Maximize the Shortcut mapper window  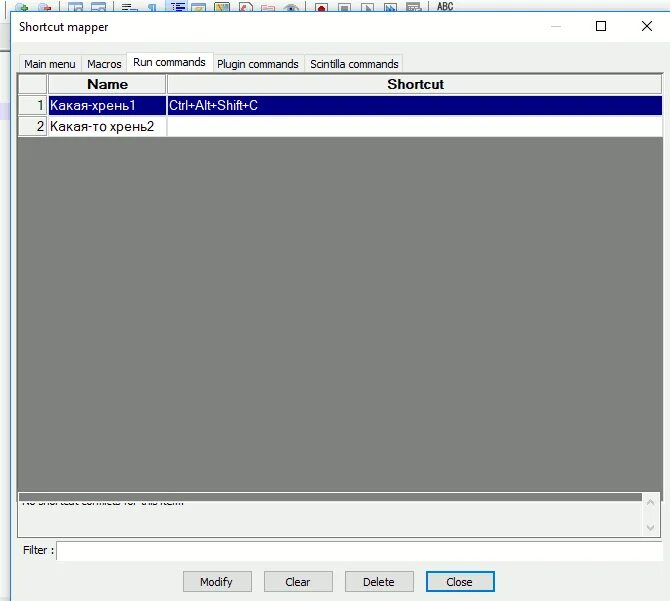pos(601,26)
